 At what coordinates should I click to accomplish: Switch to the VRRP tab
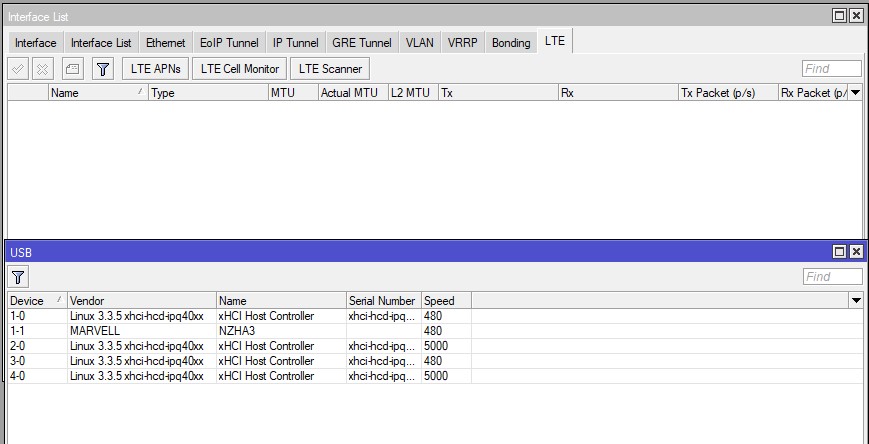462,43
